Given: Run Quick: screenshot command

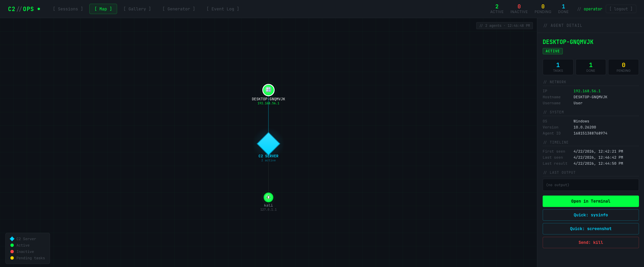Looking at the screenshot, I should (591, 229).
